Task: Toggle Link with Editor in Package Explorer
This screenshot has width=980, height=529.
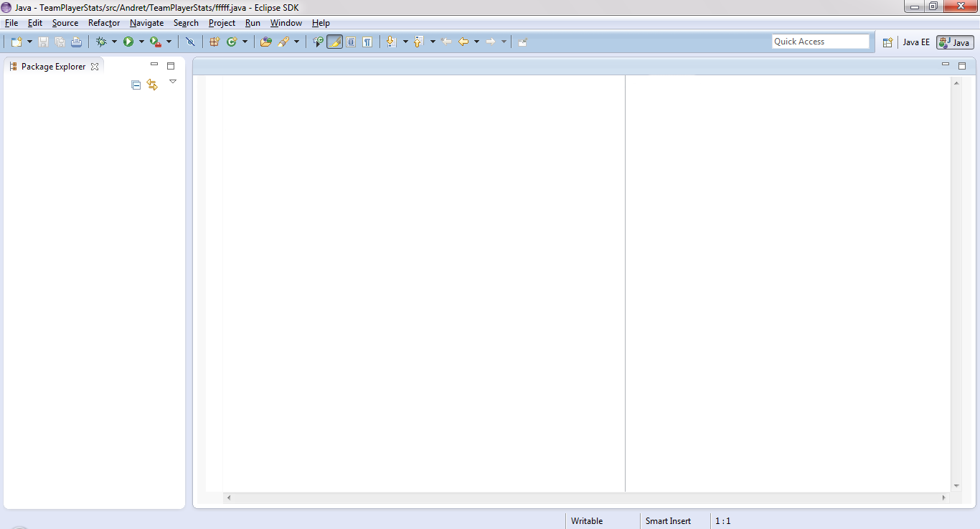Action: coord(152,85)
